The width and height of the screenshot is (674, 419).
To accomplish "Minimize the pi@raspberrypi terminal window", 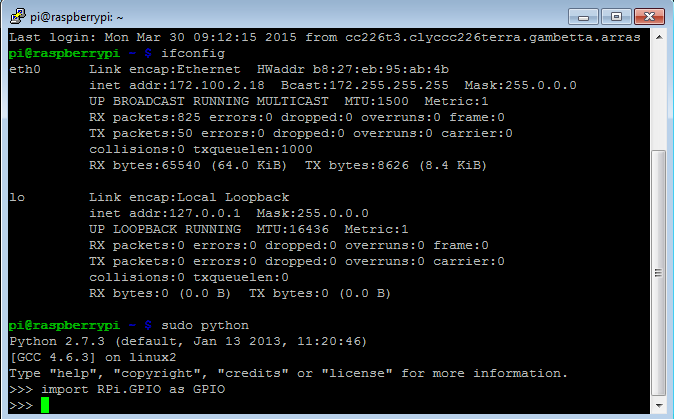I will tap(583, 17).
